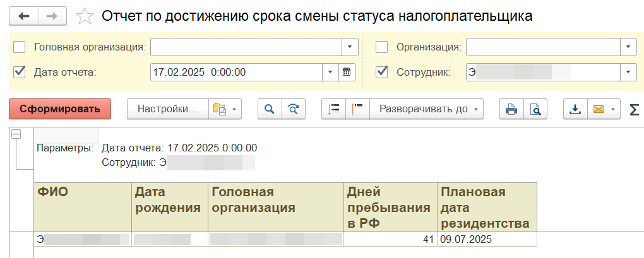This screenshot has width=644, height=258.
Task: Collapse all groups in the report
Action: pos(357,109)
